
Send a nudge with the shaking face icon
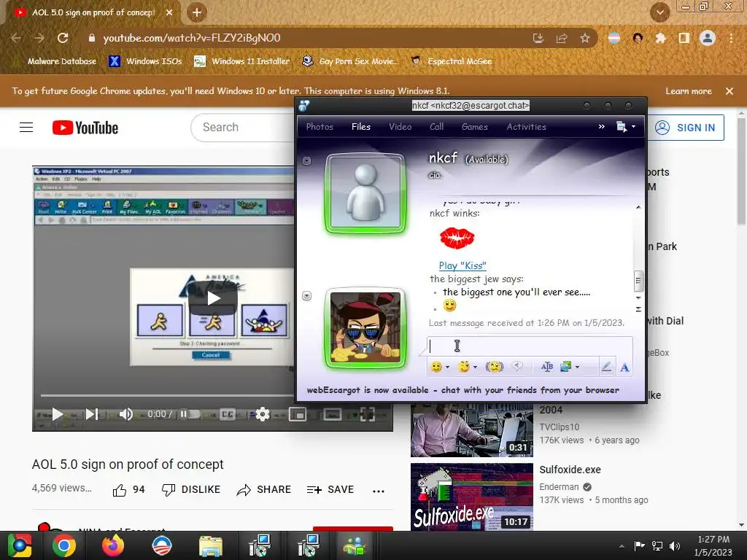(x=494, y=367)
